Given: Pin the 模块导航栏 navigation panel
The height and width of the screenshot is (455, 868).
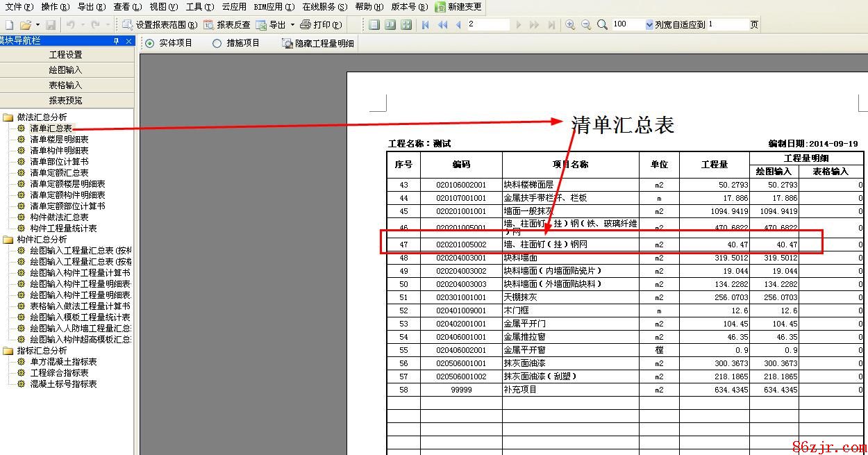Looking at the screenshot, I should (x=117, y=41).
